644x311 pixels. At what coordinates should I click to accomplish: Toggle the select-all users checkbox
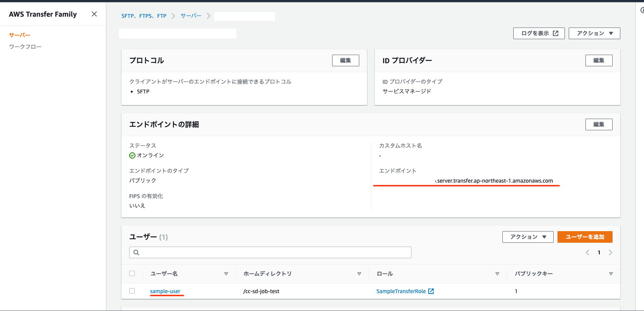132,273
